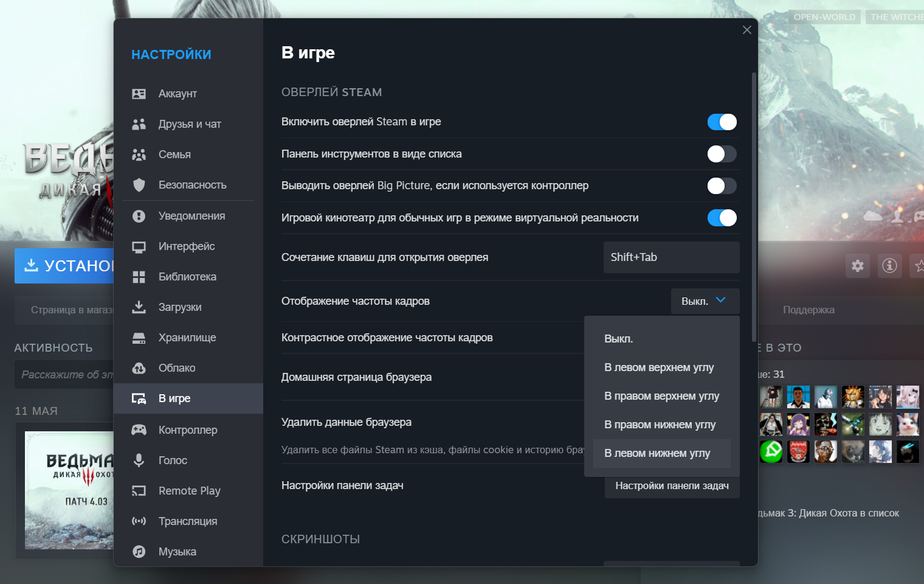Screen dimensions: 924x584
Task: Open the Поддержка tab
Action: pyautogui.click(x=808, y=310)
